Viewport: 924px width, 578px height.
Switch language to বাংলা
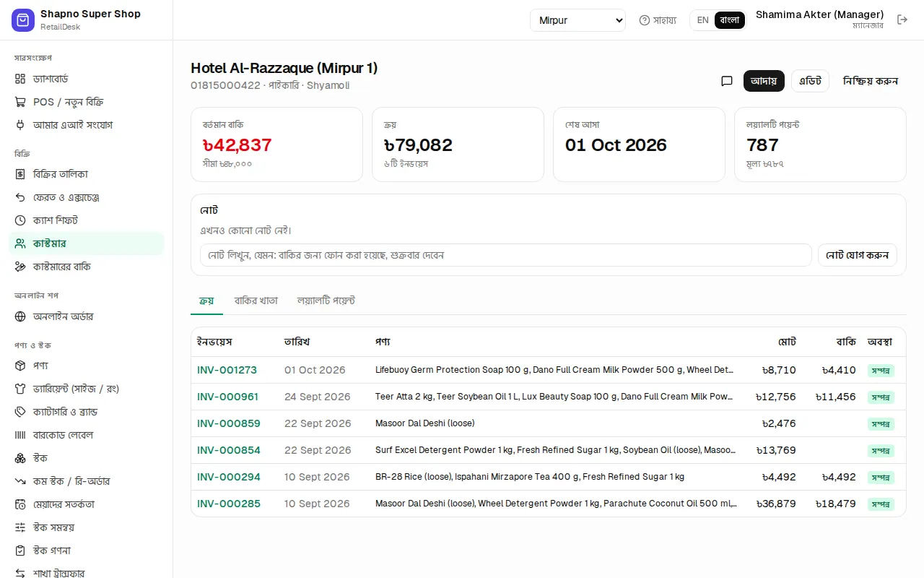tap(730, 20)
